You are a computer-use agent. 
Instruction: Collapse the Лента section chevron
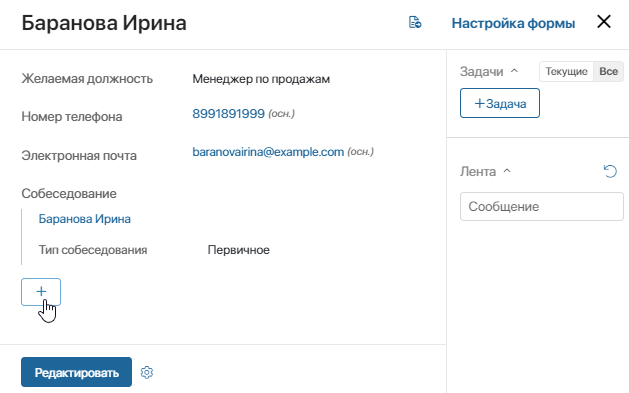coord(507,171)
